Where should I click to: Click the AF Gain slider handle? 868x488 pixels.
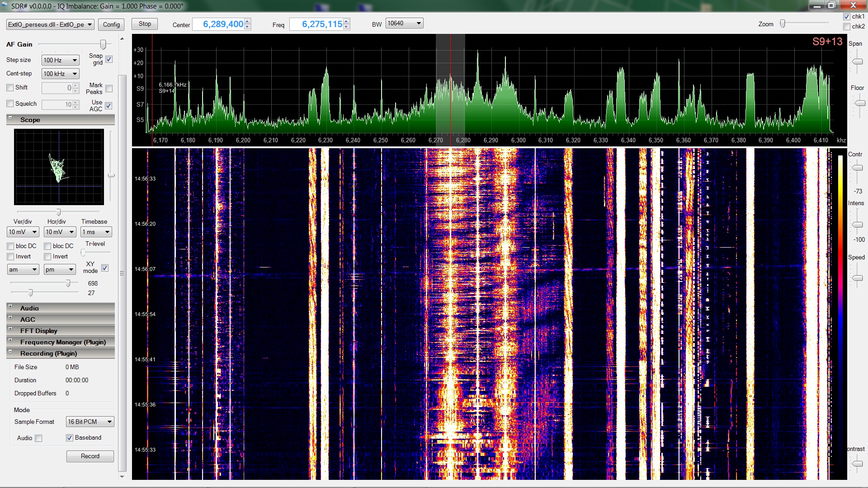(x=103, y=44)
